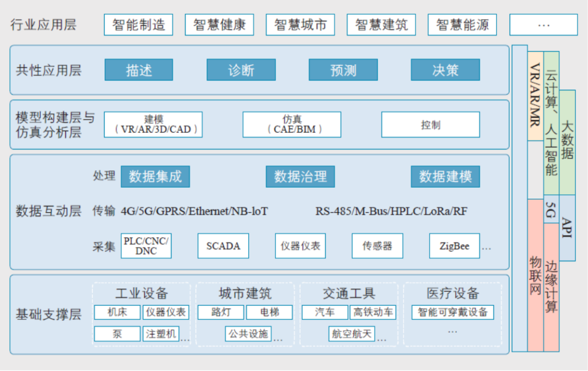Click the SCADA box
Image resolution: width=588 pixels, height=371 pixels.
point(223,246)
